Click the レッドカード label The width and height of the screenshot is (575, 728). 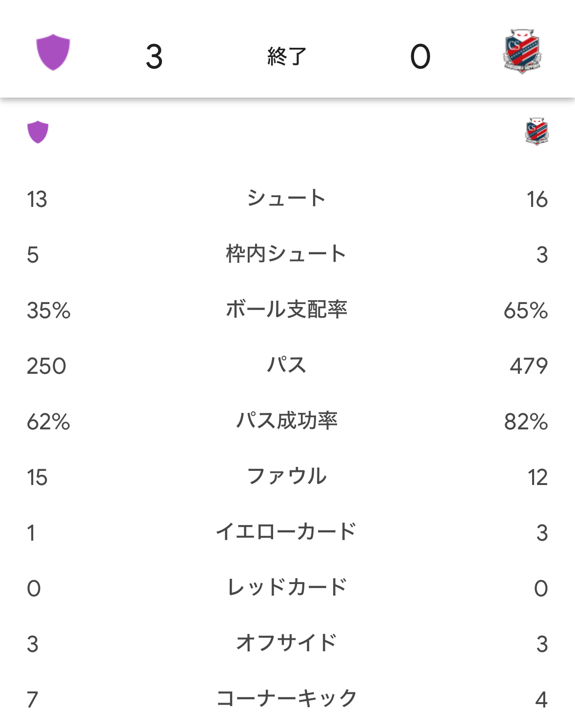(x=287, y=588)
